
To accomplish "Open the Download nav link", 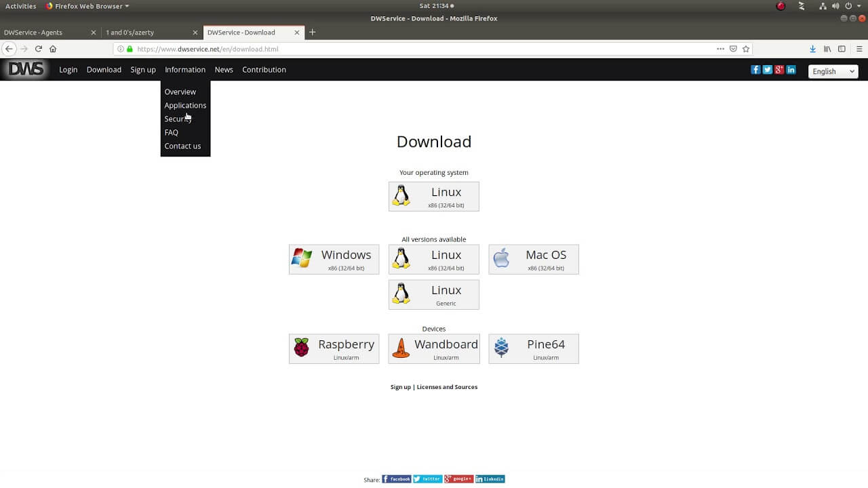I will tap(104, 70).
